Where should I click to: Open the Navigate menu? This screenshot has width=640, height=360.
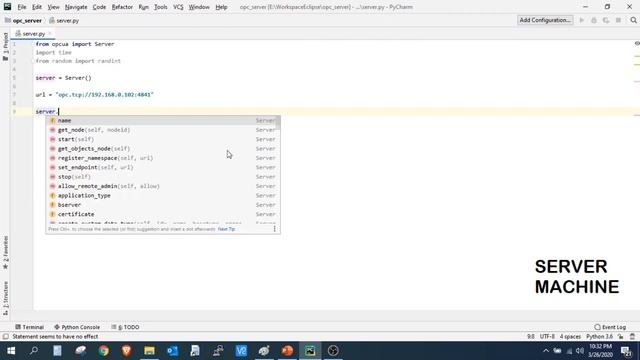(76, 7)
